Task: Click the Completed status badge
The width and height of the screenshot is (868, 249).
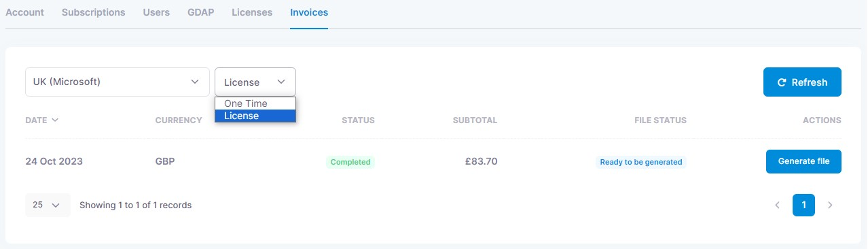Action: [350, 162]
